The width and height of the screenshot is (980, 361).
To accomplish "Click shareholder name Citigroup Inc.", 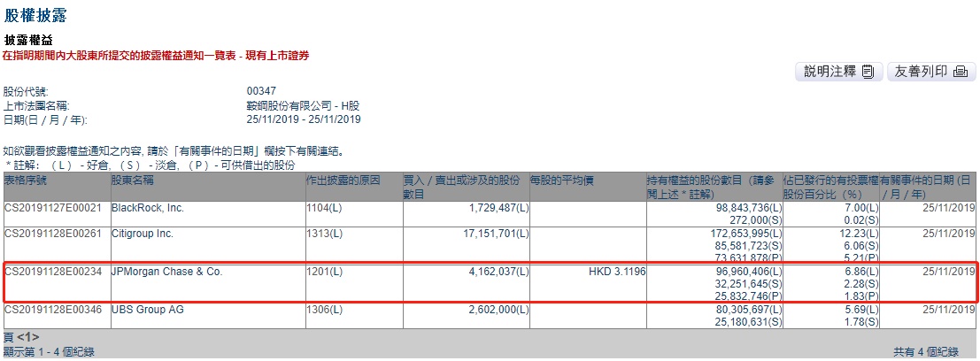I will pyautogui.click(x=142, y=234).
